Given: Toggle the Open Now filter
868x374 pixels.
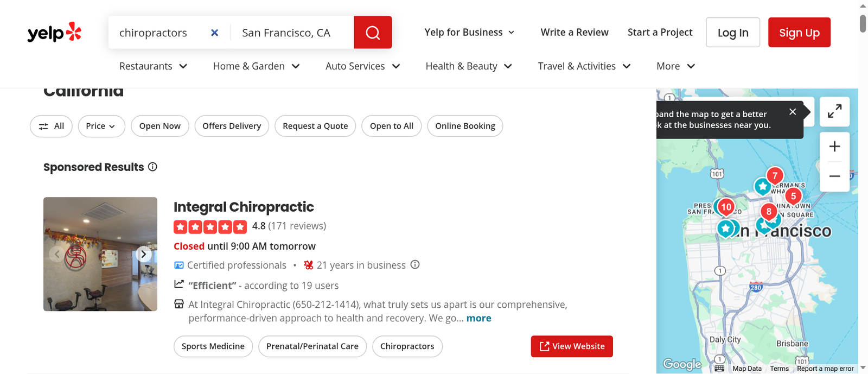Looking at the screenshot, I should (x=160, y=126).
